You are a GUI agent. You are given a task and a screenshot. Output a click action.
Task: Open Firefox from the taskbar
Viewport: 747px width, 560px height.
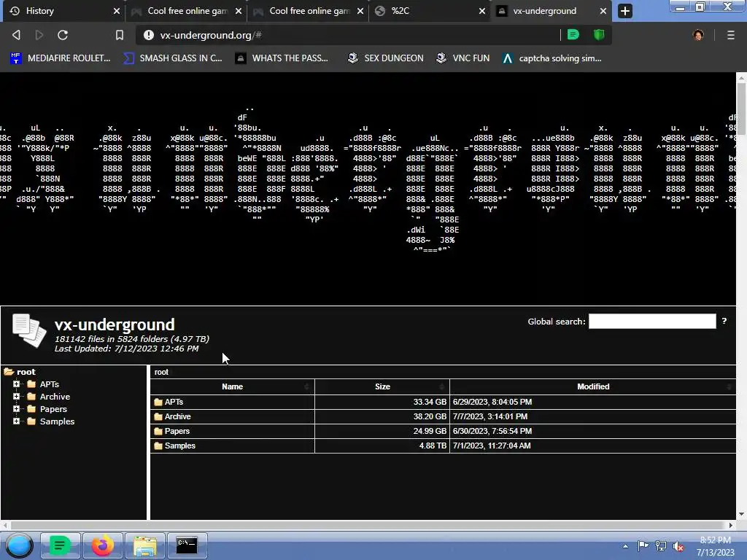click(102, 545)
